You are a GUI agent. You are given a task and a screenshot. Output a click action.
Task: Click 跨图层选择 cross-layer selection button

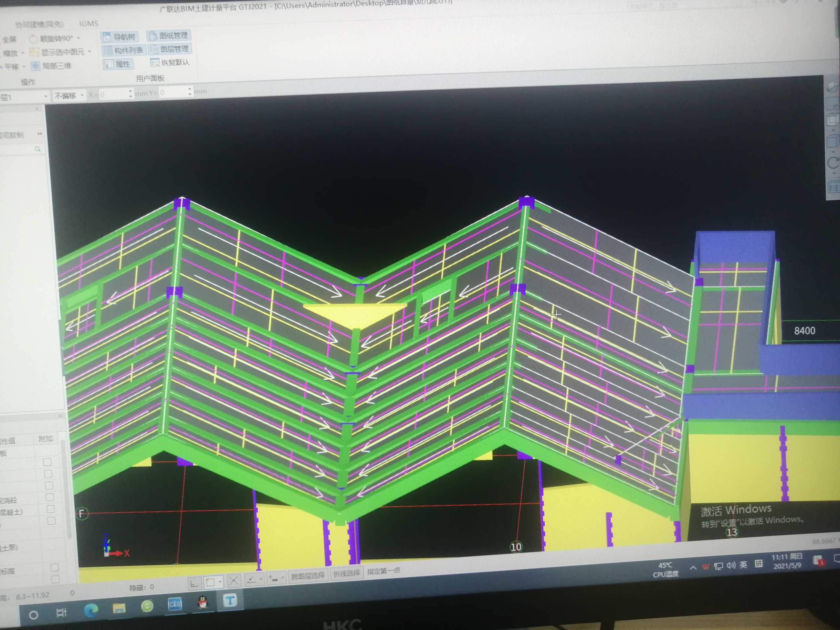click(x=308, y=576)
